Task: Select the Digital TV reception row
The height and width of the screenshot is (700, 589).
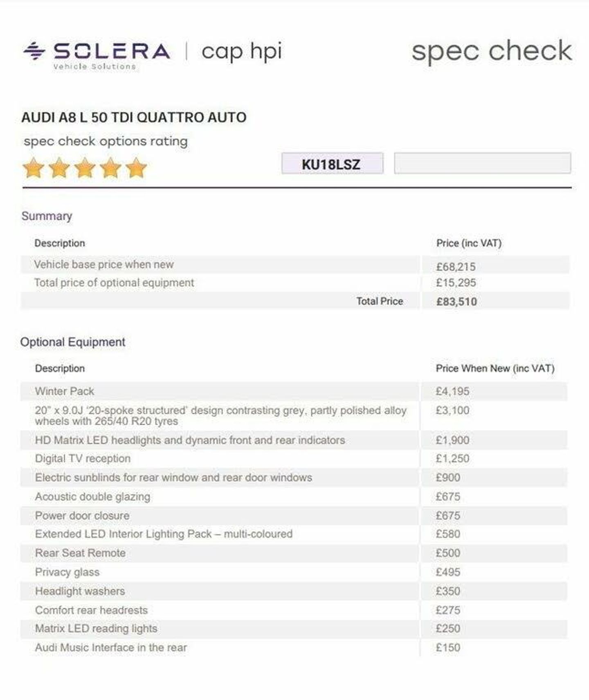Action: click(294, 459)
